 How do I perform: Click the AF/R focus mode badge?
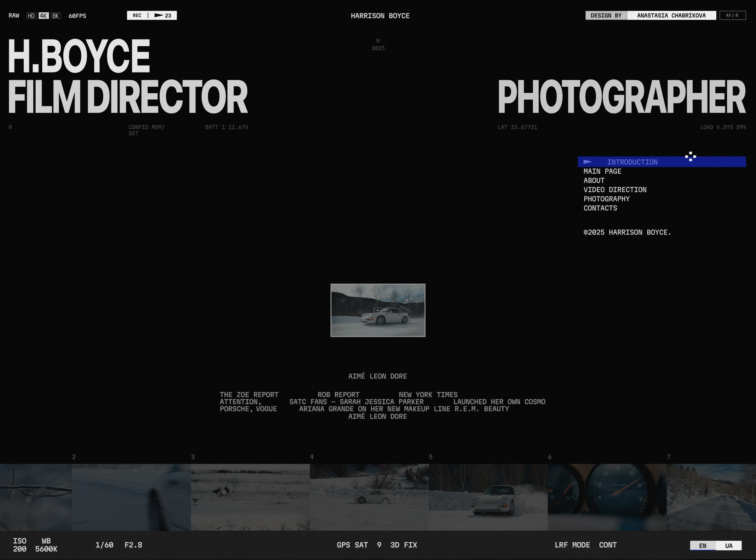[x=733, y=15]
